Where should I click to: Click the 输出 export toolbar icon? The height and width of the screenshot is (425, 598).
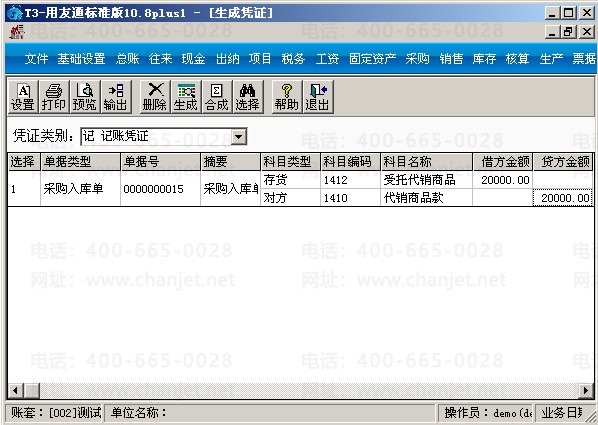coord(116,97)
